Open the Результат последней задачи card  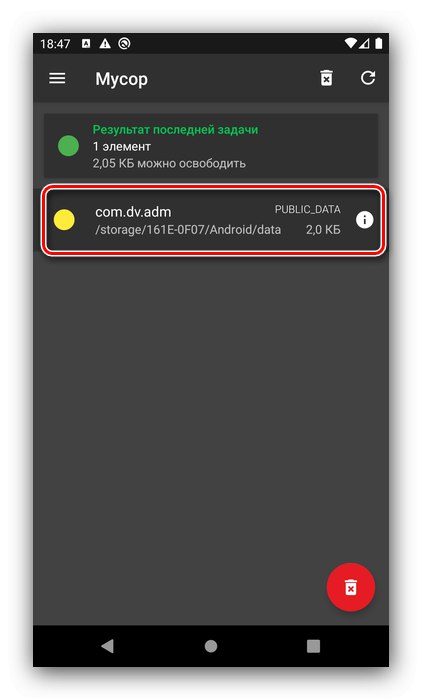point(211,146)
